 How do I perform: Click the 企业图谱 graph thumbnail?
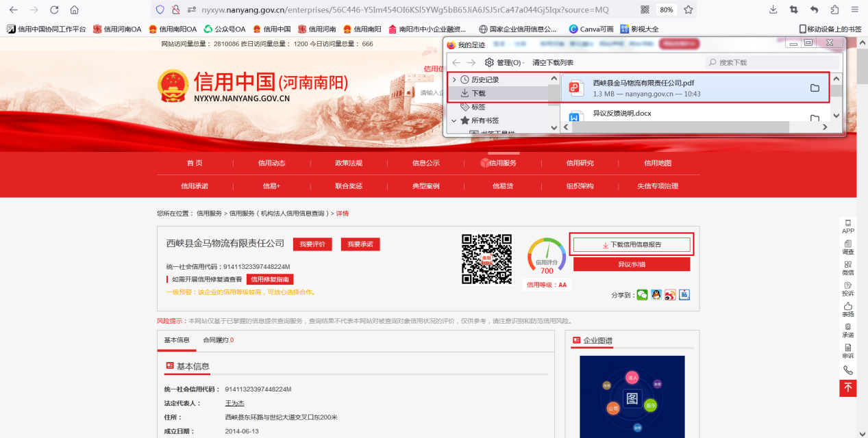tap(632, 397)
